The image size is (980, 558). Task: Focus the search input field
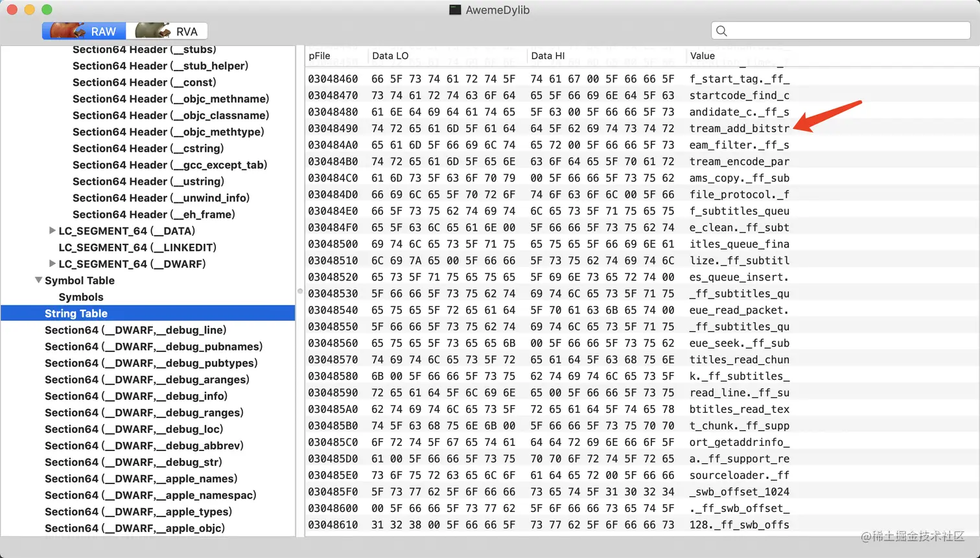(841, 30)
